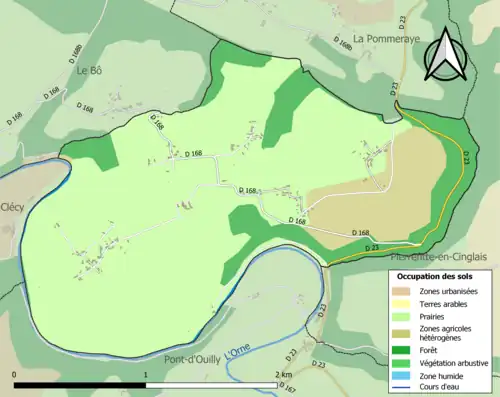Click the 'Zone humide' legend label

tap(441, 376)
